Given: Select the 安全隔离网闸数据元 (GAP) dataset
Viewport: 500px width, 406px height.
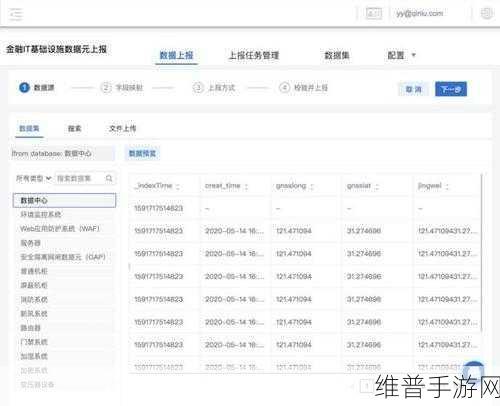Looking at the screenshot, I should 63,257.
